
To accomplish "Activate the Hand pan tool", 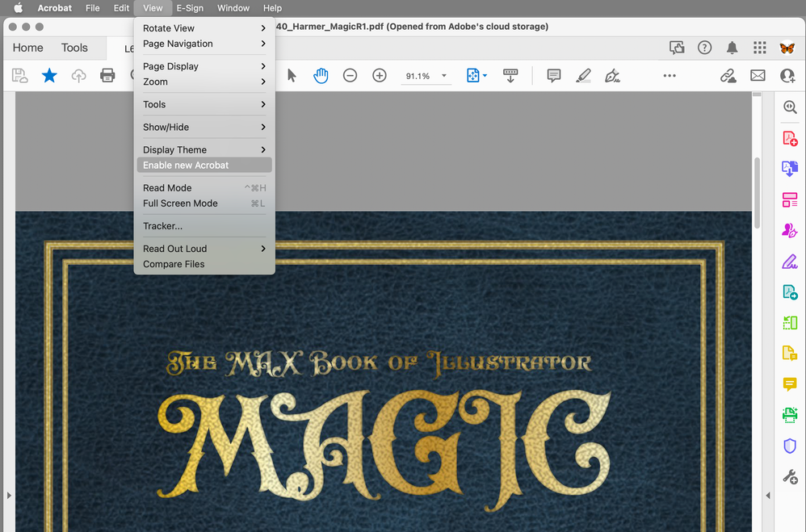I will (x=321, y=76).
